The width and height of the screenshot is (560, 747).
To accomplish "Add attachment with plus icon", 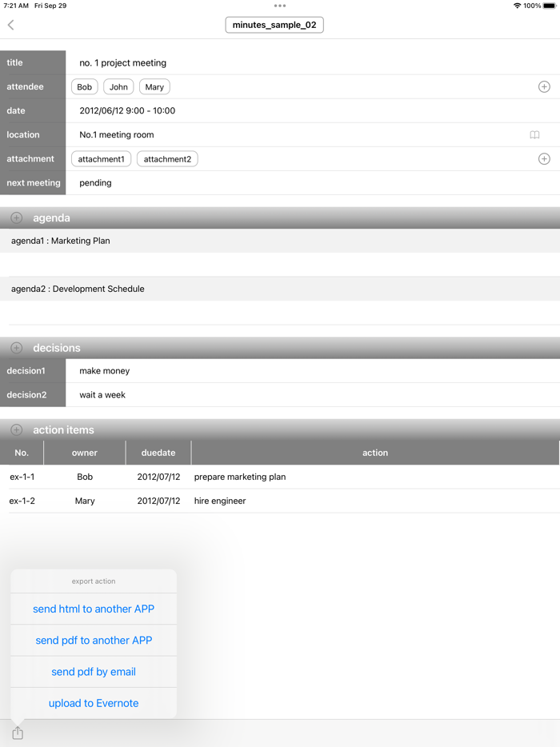I will coord(544,158).
